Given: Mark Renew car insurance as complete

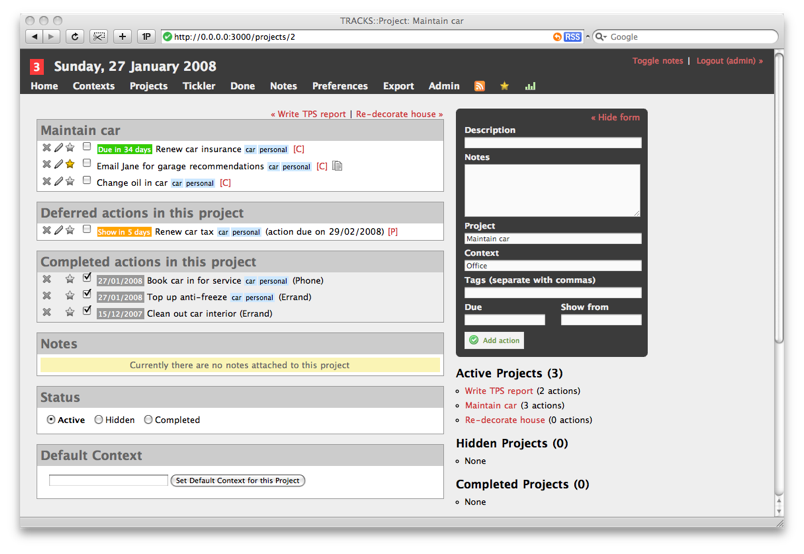Looking at the screenshot, I should 87,147.
